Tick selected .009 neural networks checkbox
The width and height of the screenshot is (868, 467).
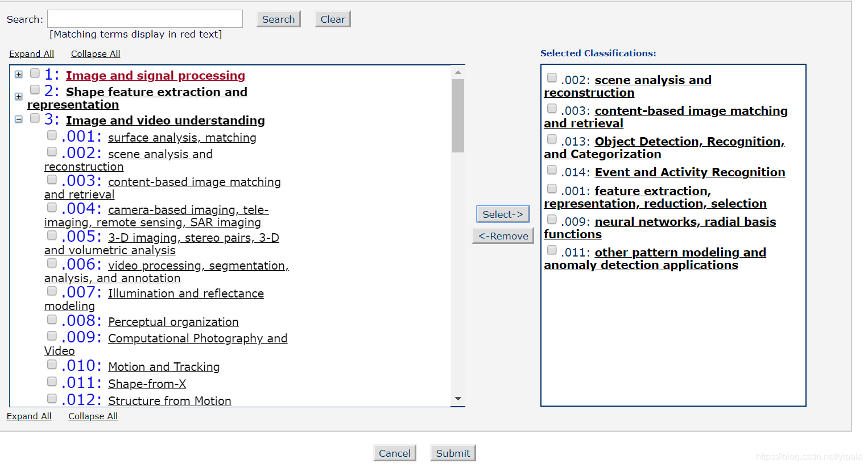552,219
